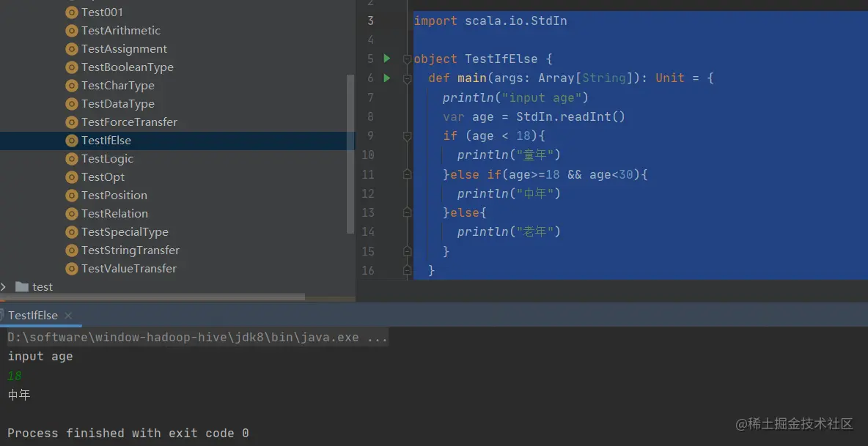This screenshot has height=446, width=868.
Task: Click 'input age' console output line
Action: pyautogui.click(x=40, y=357)
